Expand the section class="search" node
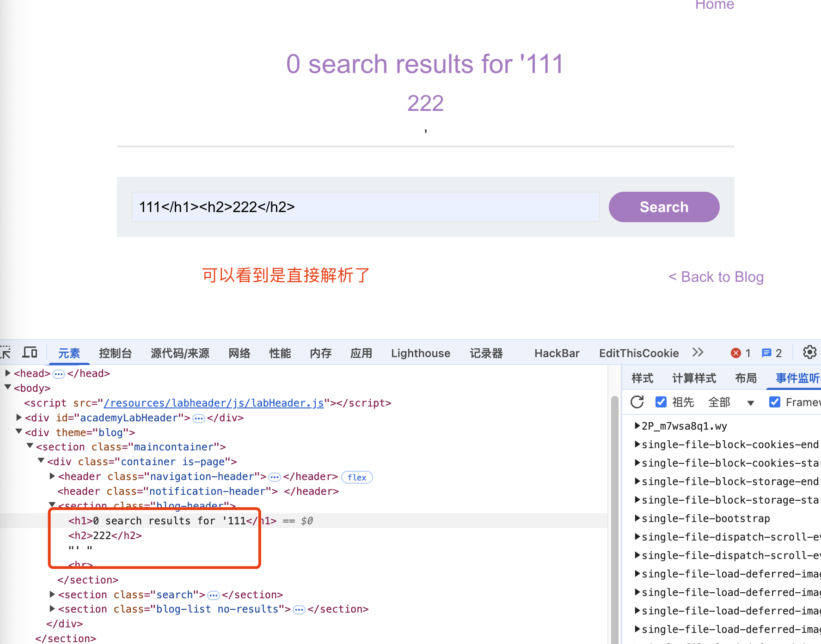Screen dimensions: 821x644 tap(52, 595)
